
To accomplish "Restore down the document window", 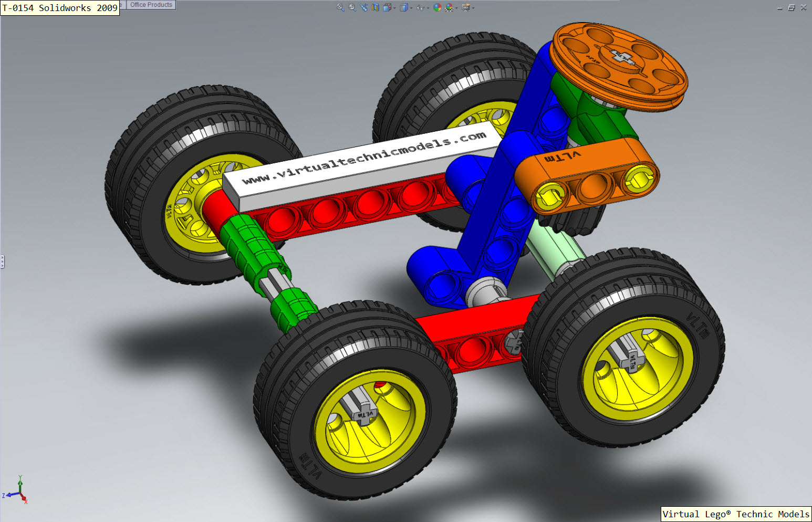I will coord(792,7).
